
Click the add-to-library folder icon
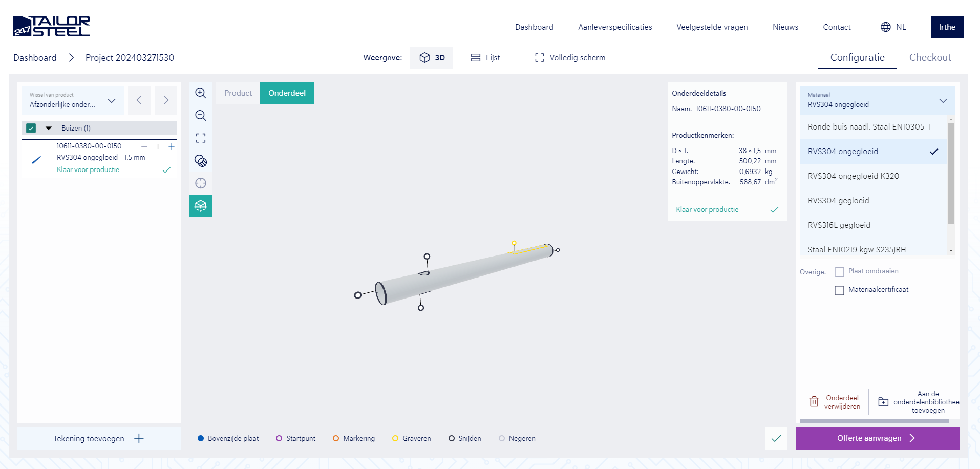click(x=883, y=402)
